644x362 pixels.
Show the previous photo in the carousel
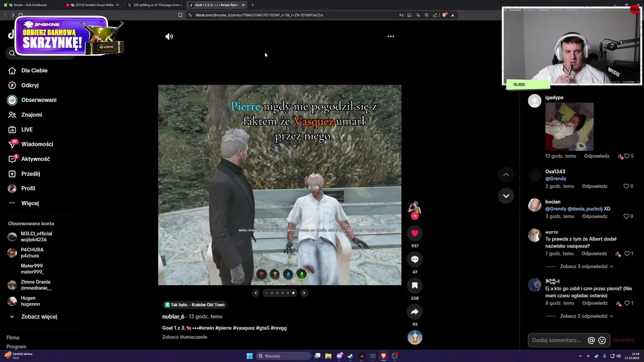point(256,293)
